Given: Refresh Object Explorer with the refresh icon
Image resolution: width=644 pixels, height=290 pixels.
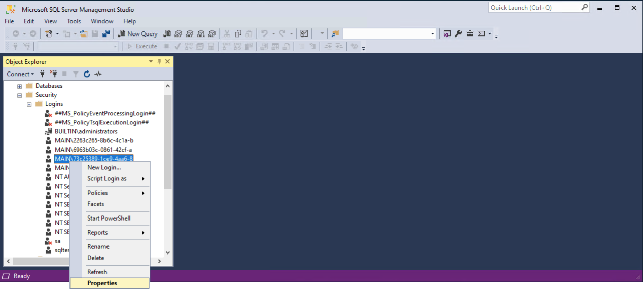Looking at the screenshot, I should [87, 74].
